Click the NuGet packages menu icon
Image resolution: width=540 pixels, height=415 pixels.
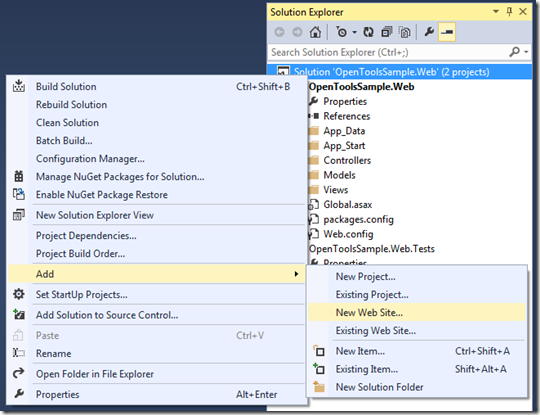pyautogui.click(x=19, y=176)
